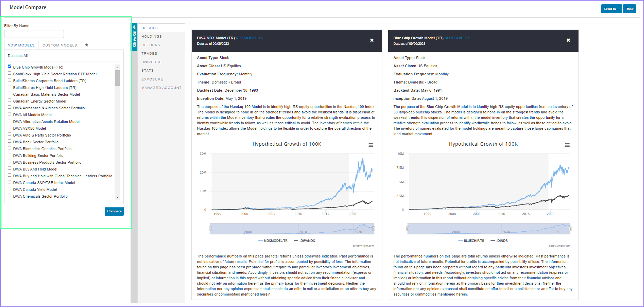Open the MANAGED ACCOUNT section
This screenshot has width=644, height=307.
click(x=161, y=88)
